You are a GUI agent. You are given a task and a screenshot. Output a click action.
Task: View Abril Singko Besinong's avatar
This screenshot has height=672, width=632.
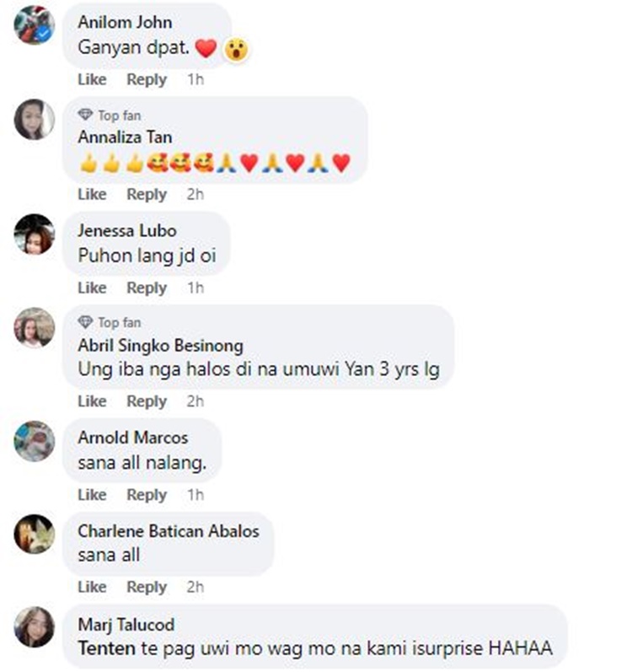pyautogui.click(x=35, y=327)
